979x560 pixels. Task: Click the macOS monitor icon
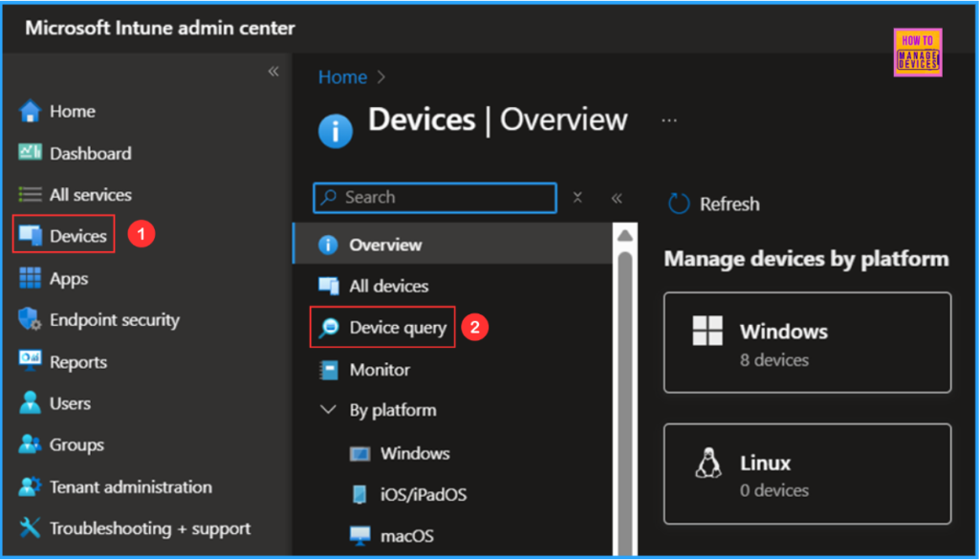pyautogui.click(x=359, y=536)
